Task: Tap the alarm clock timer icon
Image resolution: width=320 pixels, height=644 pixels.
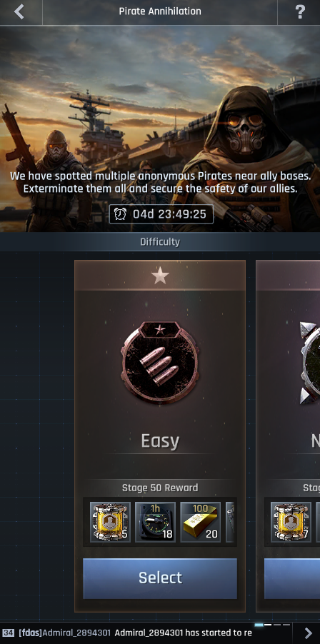Action: pos(121,214)
